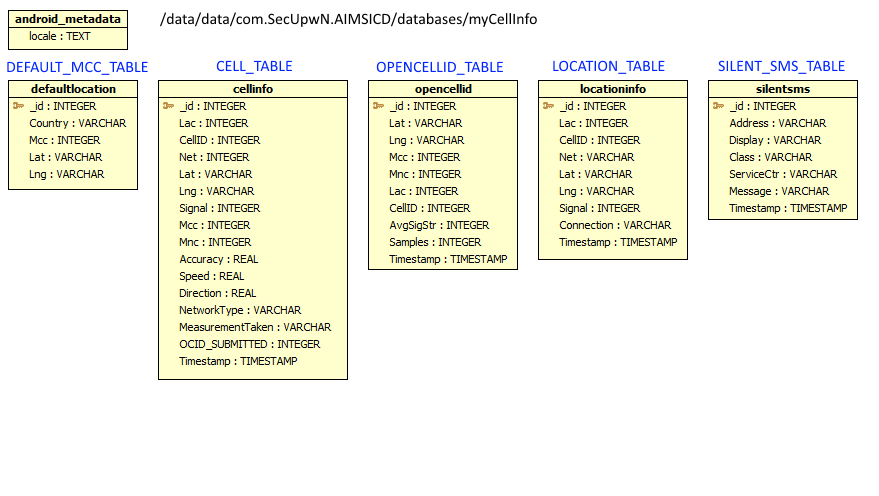
Task: Click the primary key icon in defaultlocation table
Action: click(18, 106)
